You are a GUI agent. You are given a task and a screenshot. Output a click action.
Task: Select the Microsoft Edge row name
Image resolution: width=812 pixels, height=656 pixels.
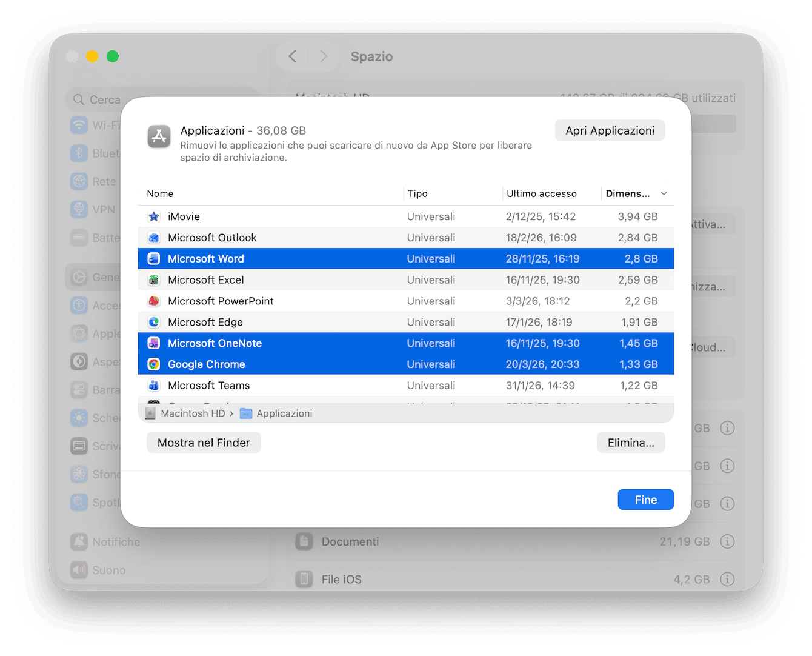(x=205, y=322)
